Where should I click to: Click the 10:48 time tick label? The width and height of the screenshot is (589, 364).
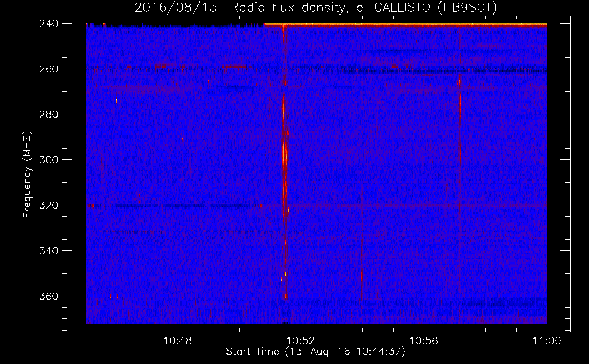(x=178, y=341)
